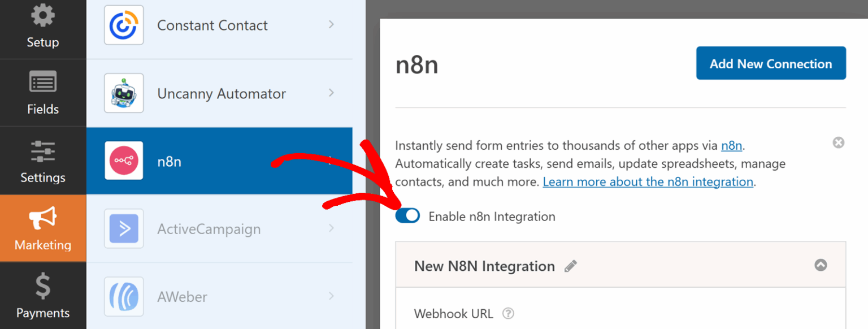Dismiss the n8n description with the X icon

point(838,142)
